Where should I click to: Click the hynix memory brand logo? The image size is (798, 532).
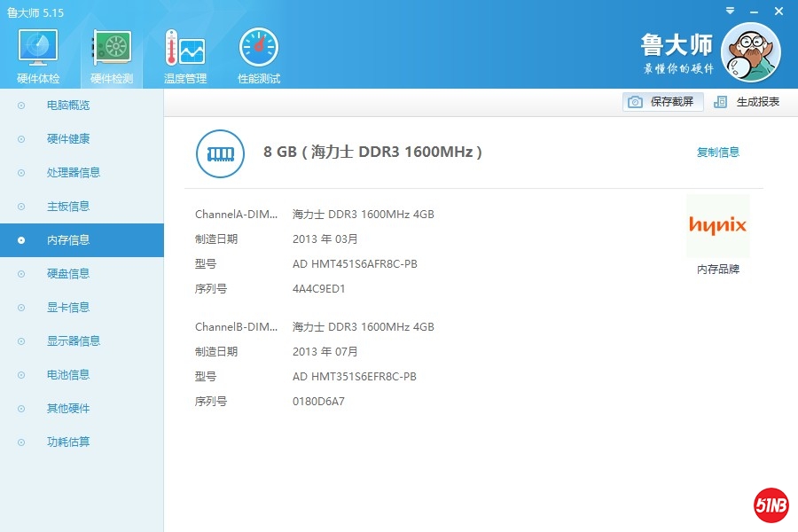point(716,225)
